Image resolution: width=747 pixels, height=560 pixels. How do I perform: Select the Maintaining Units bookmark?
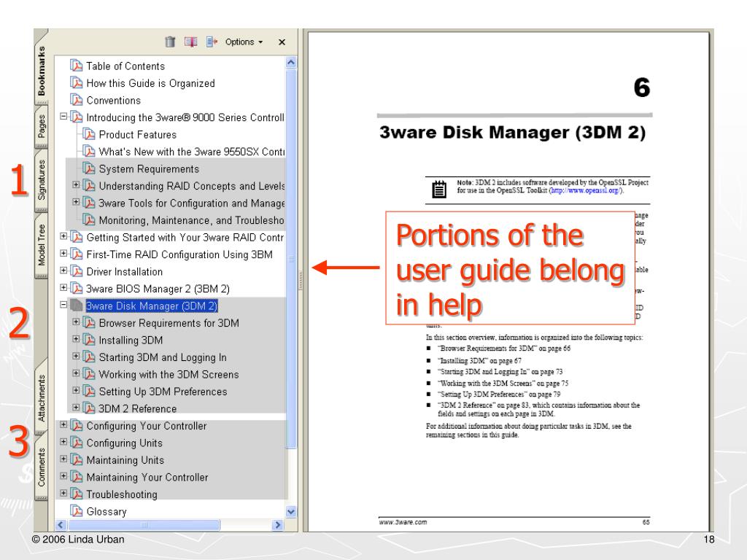click(125, 460)
